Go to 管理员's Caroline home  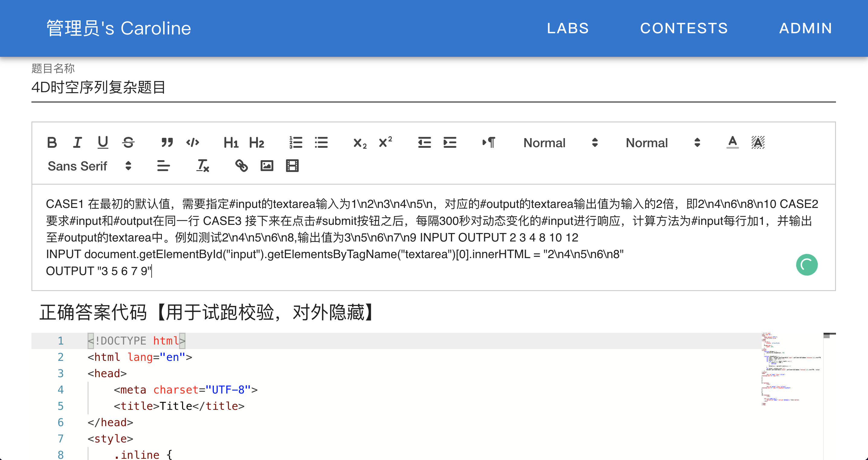[x=119, y=28]
